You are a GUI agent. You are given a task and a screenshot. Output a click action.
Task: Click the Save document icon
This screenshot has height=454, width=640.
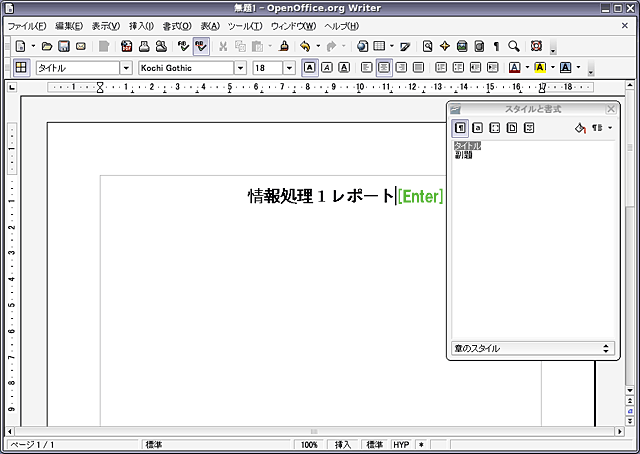tap(64, 46)
